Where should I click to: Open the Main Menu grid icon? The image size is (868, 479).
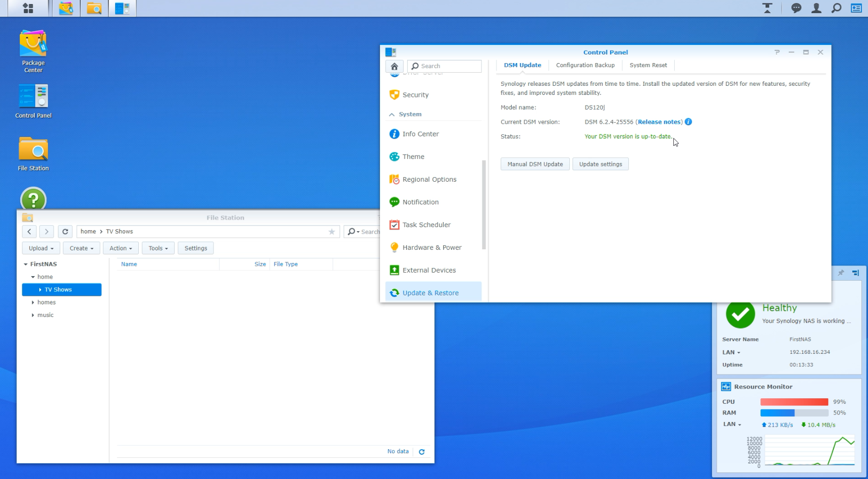28,8
